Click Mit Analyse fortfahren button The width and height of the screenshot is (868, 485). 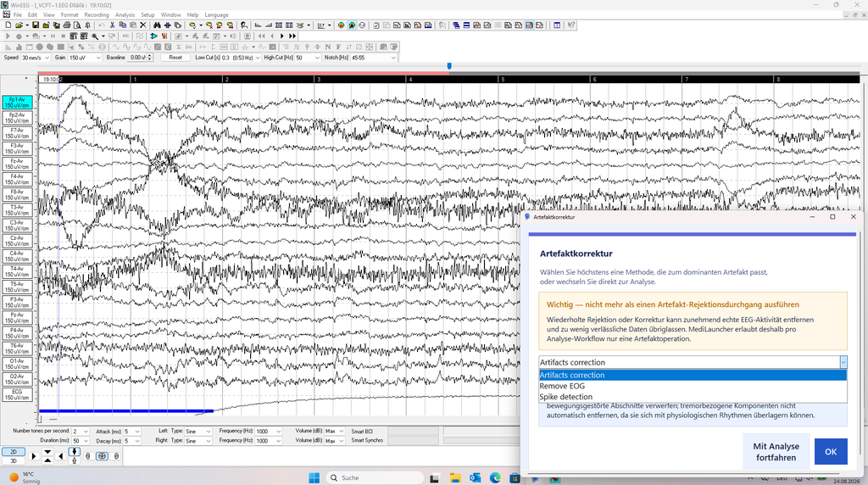click(776, 452)
